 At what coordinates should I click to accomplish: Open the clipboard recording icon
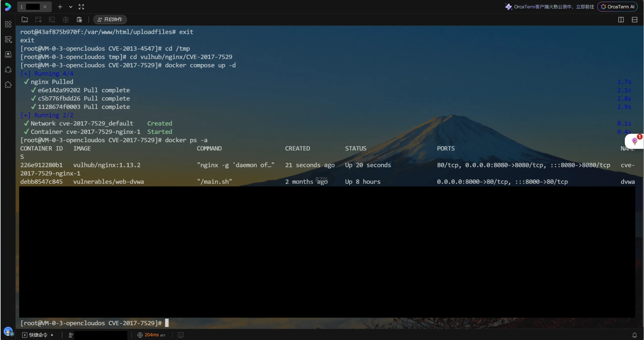(x=79, y=19)
